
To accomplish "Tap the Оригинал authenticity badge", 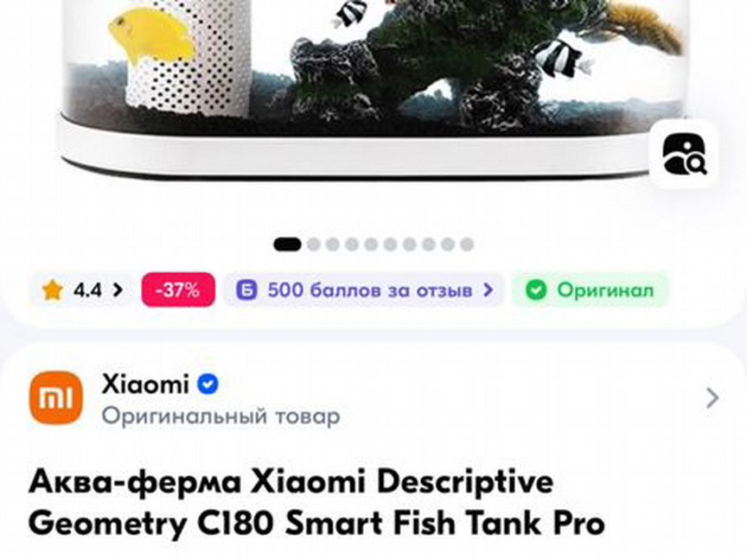I will tap(591, 290).
